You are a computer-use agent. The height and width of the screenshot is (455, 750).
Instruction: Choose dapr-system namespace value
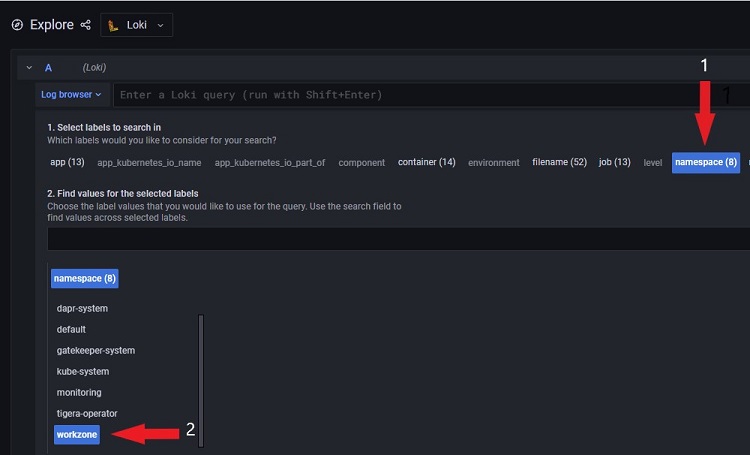pyautogui.click(x=82, y=308)
